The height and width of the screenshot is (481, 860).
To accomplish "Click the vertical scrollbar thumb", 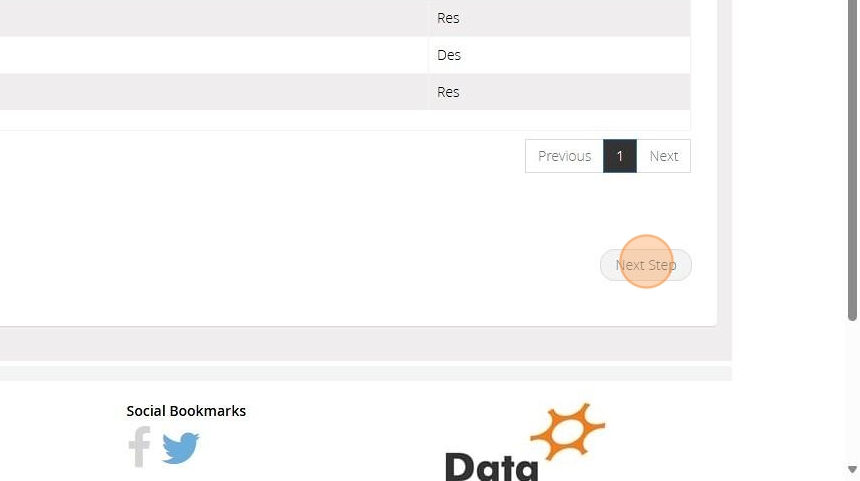I will point(852,160).
